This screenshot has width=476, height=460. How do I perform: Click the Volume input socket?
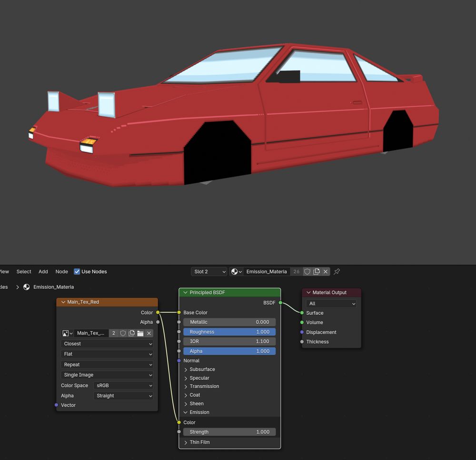pyautogui.click(x=302, y=322)
